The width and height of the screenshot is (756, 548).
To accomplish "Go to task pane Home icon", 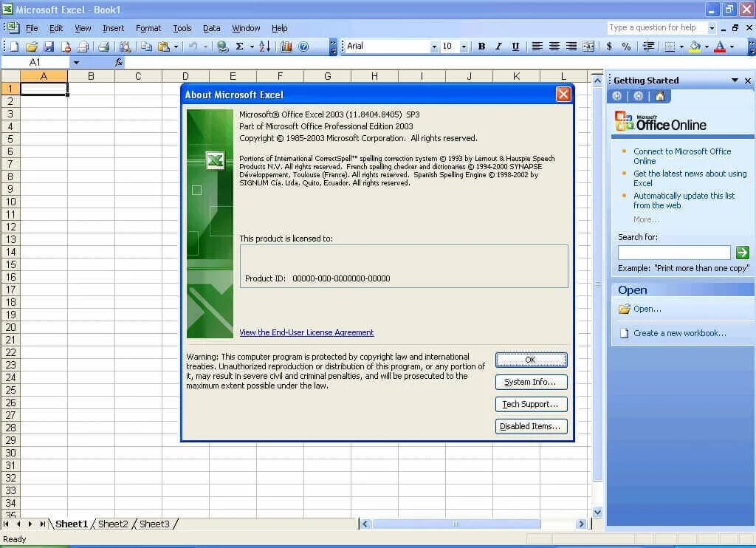I will point(660,96).
